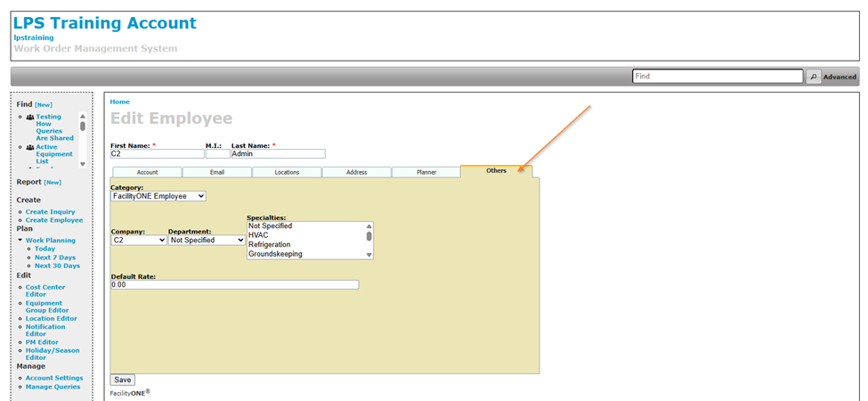Open the Company dropdown
868x401 pixels.
(x=138, y=240)
